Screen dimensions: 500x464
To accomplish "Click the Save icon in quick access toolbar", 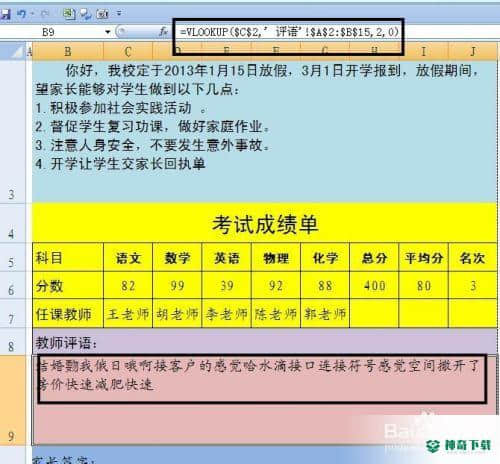I will 6,14.
